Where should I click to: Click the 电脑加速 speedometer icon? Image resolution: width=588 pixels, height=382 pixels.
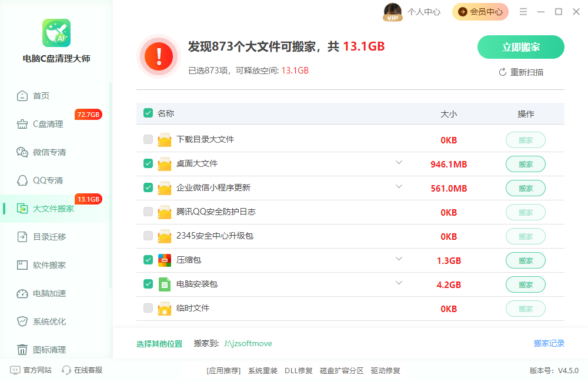click(22, 293)
